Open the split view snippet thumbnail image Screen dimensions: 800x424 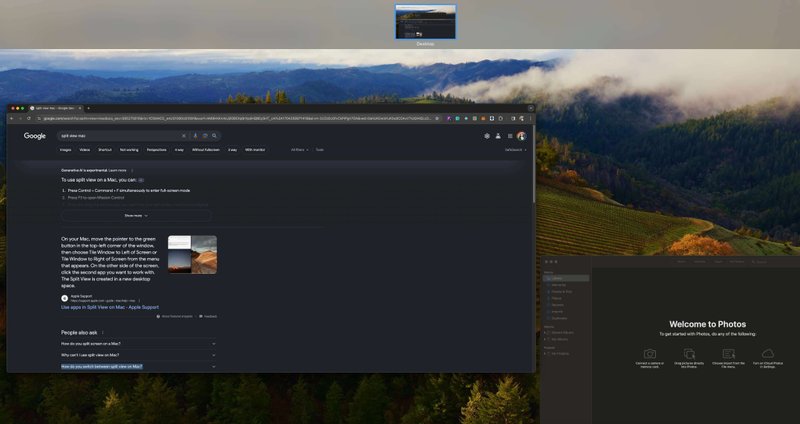(x=192, y=255)
